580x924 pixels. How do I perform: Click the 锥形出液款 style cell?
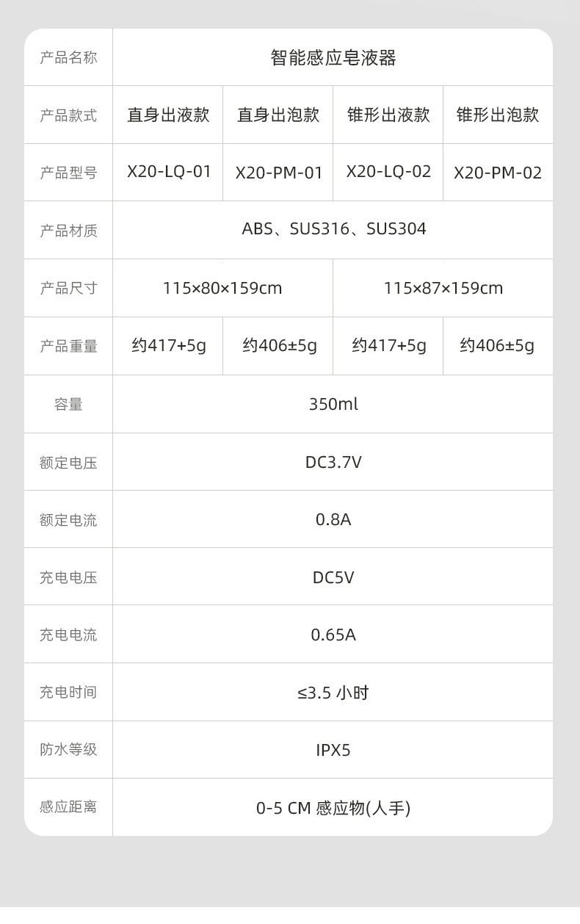click(x=388, y=115)
